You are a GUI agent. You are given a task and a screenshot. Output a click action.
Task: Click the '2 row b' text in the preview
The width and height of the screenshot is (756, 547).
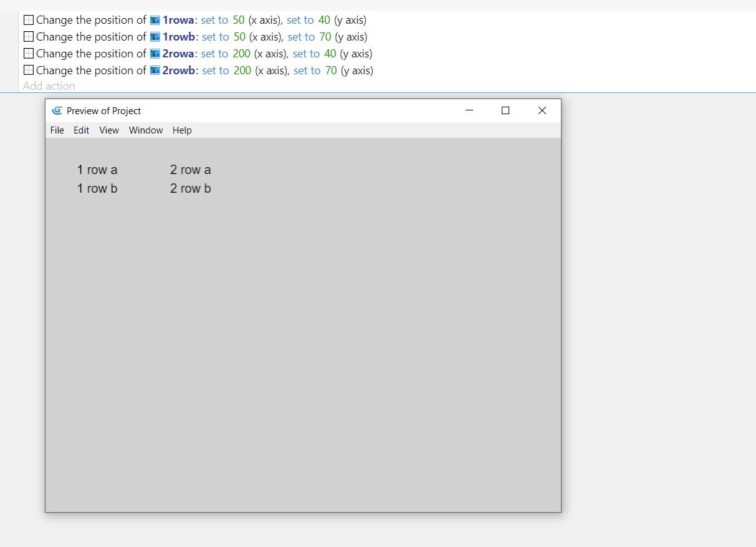pos(191,188)
